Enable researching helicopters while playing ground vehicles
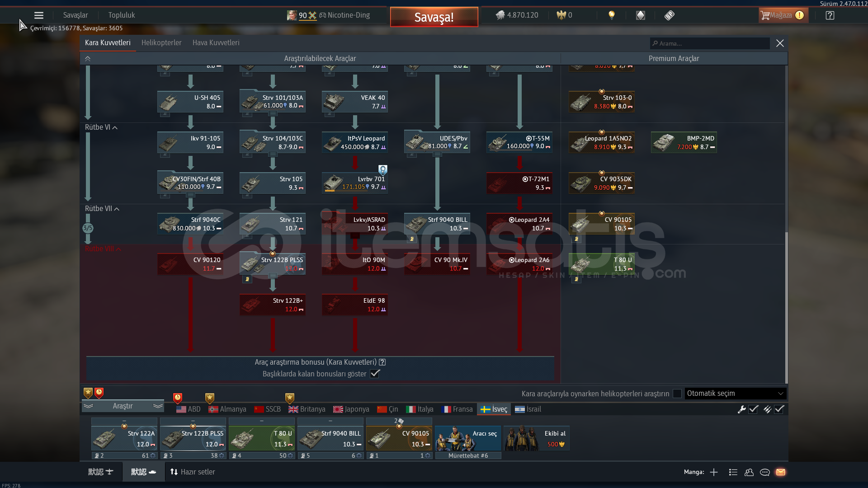Viewport: 868px width, 488px height. [x=677, y=394]
